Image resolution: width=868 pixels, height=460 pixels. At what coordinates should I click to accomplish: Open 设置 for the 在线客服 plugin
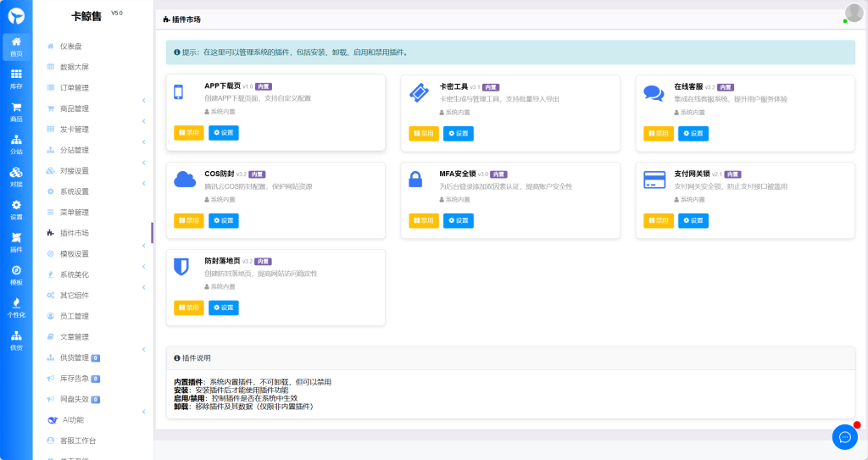point(693,133)
